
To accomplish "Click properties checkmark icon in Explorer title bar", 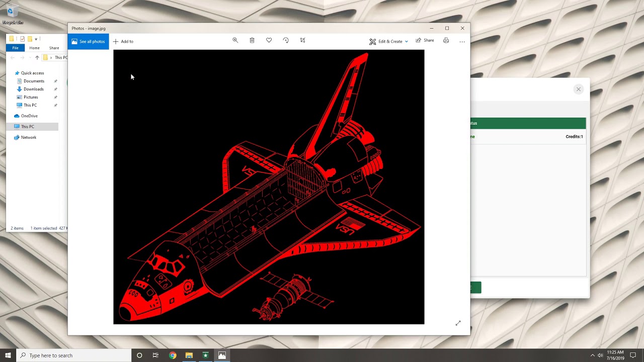I will coord(22,39).
